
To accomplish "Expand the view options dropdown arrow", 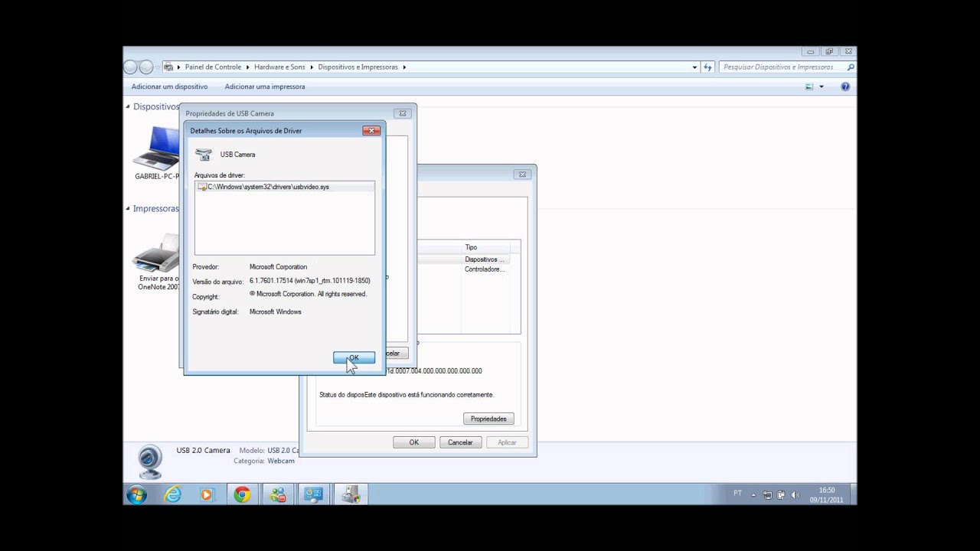I will pos(822,86).
